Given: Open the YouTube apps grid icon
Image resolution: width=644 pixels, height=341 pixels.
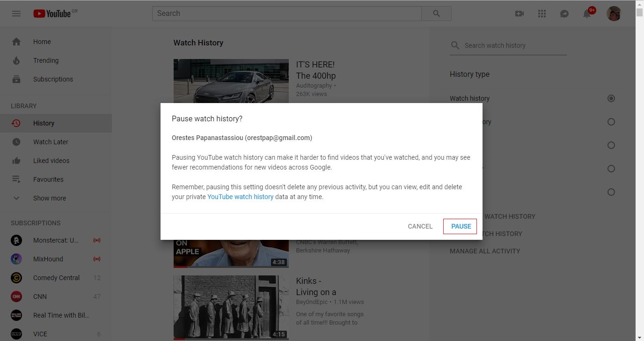Looking at the screenshot, I should click(542, 14).
